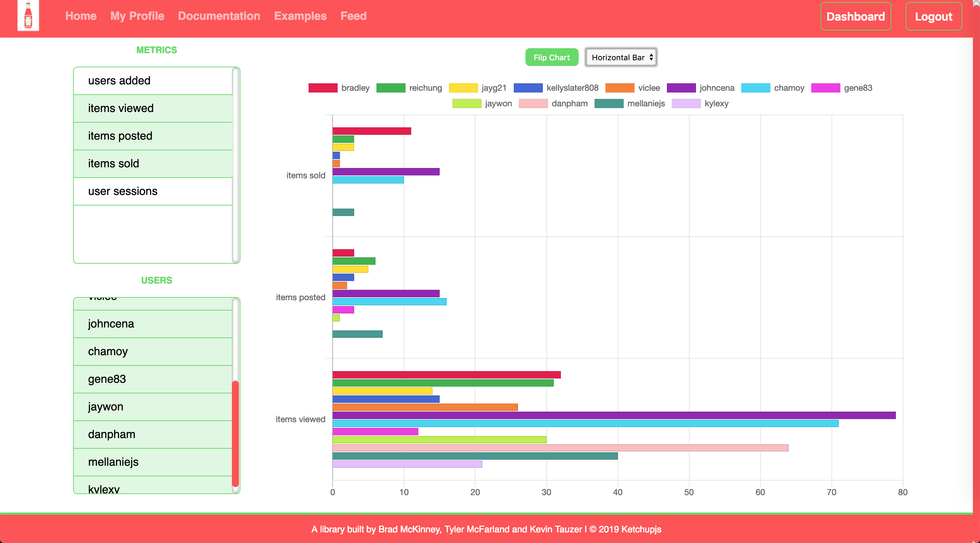Open the Horizontal Bar chart type dropdown
The width and height of the screenshot is (980, 543).
pos(621,57)
